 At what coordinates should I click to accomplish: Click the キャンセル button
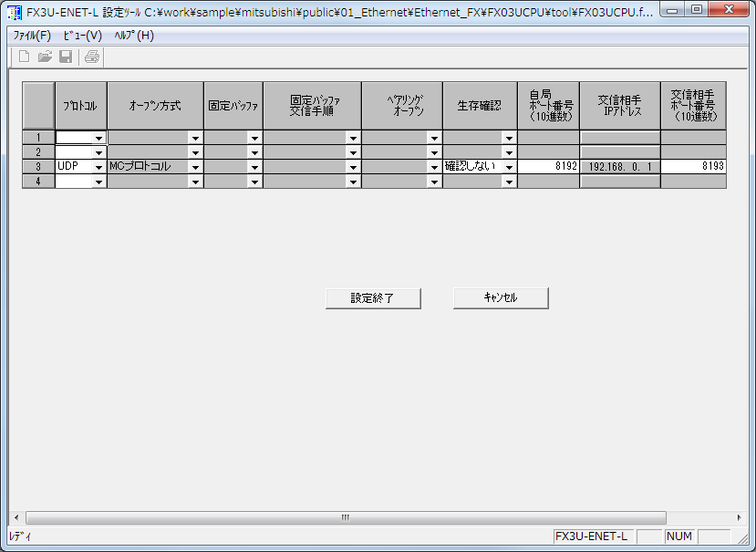pyautogui.click(x=500, y=297)
